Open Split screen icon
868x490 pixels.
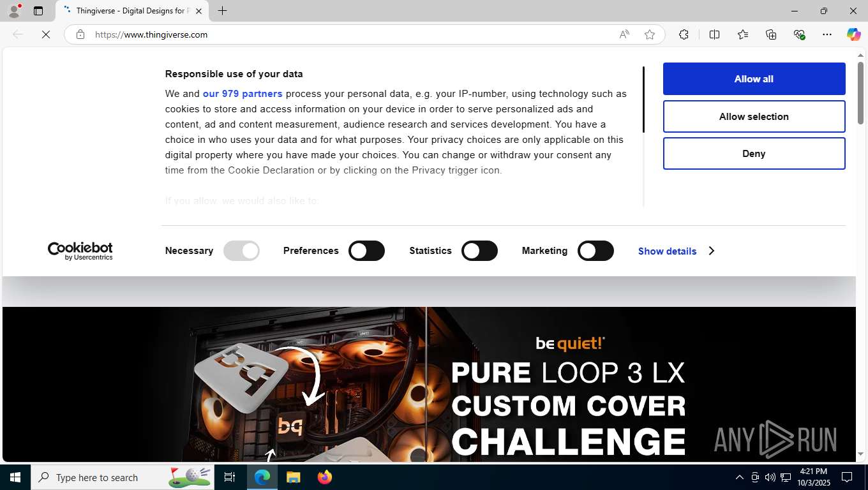point(715,34)
